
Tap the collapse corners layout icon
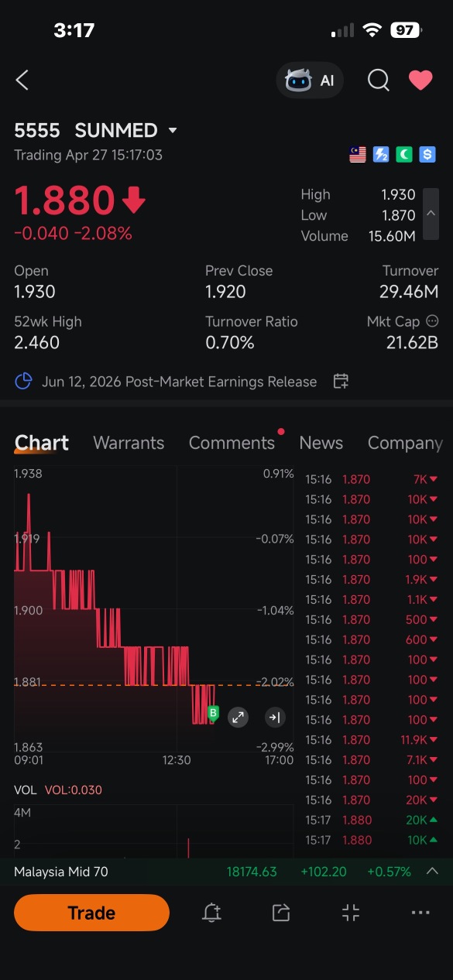[351, 913]
